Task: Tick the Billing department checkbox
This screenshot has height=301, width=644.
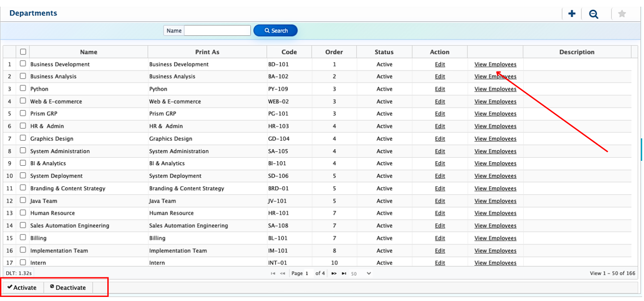Action: coord(23,238)
